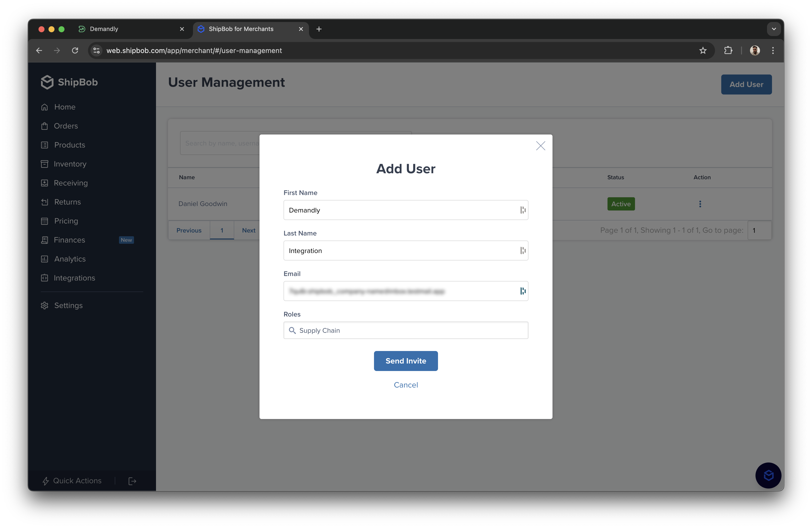812x528 pixels.
Task: Copy the First Name field contents
Action: [523, 210]
